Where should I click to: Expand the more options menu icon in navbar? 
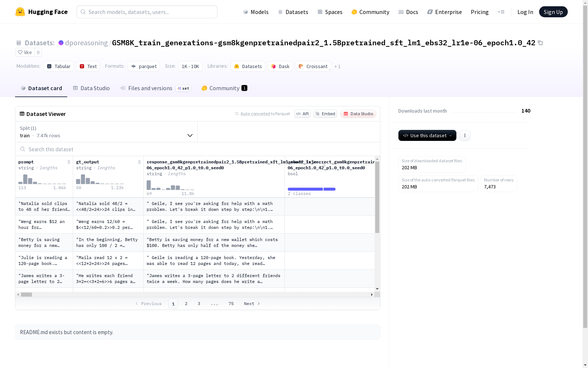point(501,12)
